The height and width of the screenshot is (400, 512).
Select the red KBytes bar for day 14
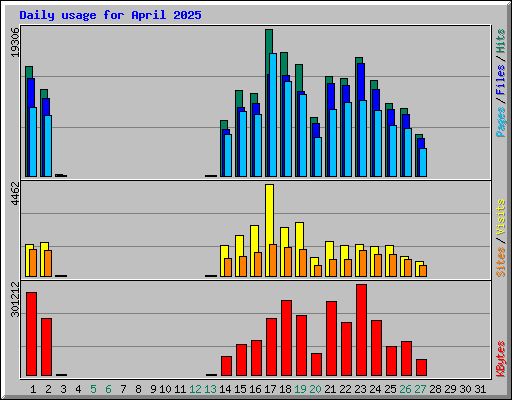[x=226, y=366]
